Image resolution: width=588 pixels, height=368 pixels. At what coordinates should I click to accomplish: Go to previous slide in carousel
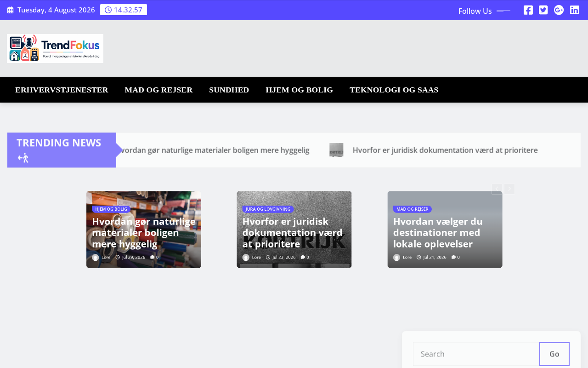click(x=497, y=189)
